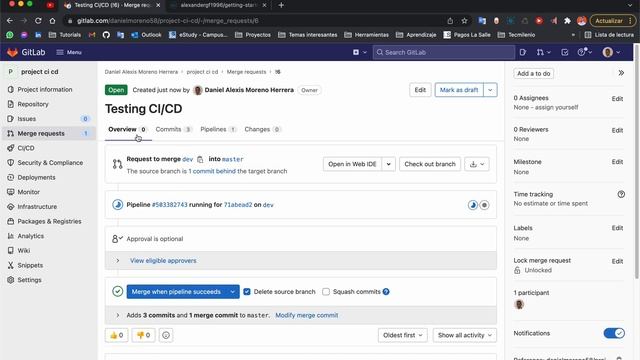Click the browser address bar
This screenshot has width=640, height=360.
click(253, 20)
